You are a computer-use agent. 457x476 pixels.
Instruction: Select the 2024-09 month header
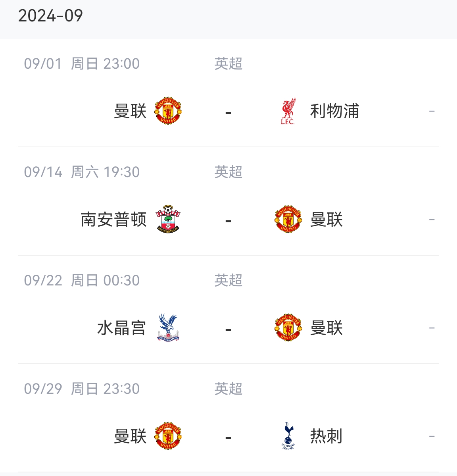click(50, 15)
